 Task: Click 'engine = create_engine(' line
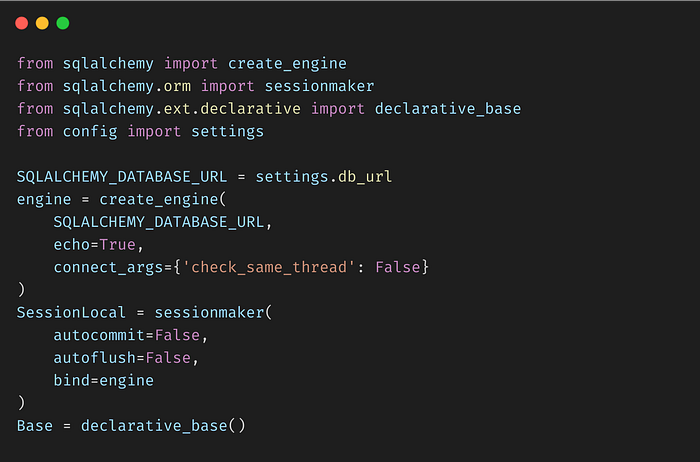[x=121, y=199]
